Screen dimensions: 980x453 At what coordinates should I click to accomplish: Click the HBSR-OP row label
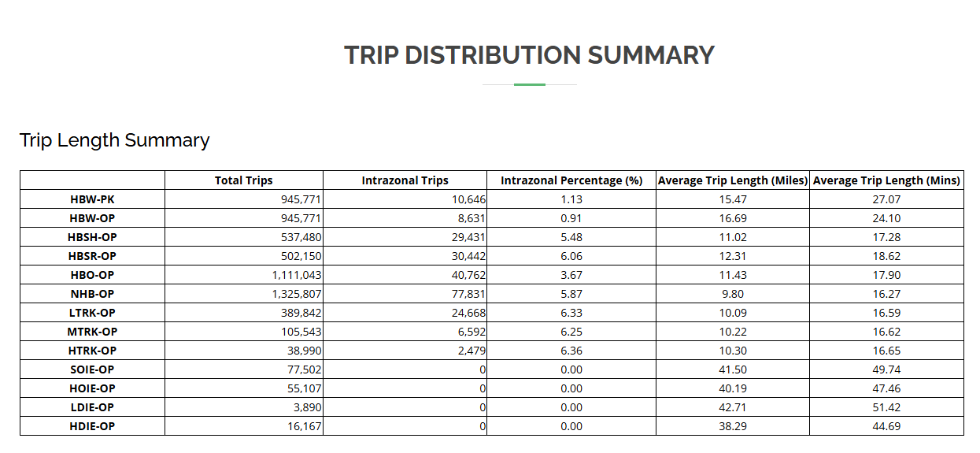[x=92, y=256]
